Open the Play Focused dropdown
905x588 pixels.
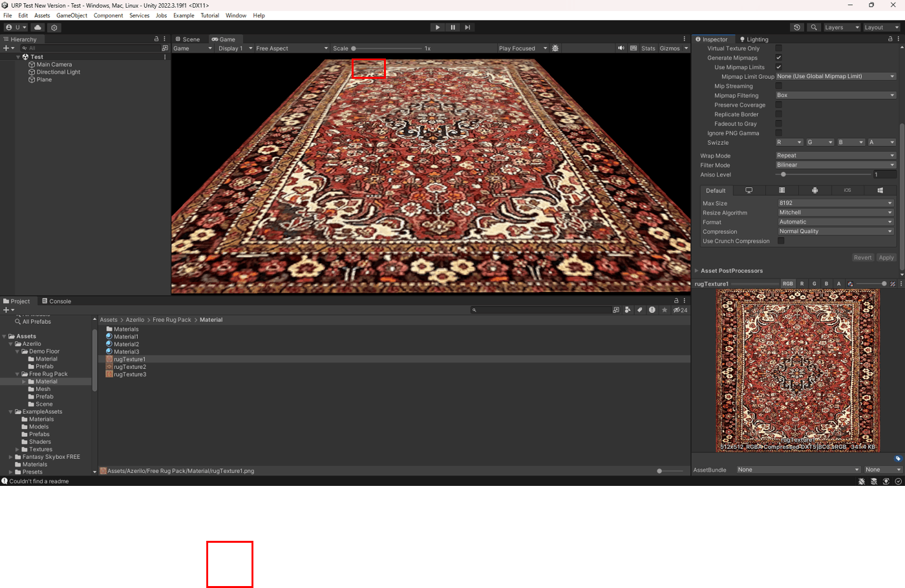522,48
